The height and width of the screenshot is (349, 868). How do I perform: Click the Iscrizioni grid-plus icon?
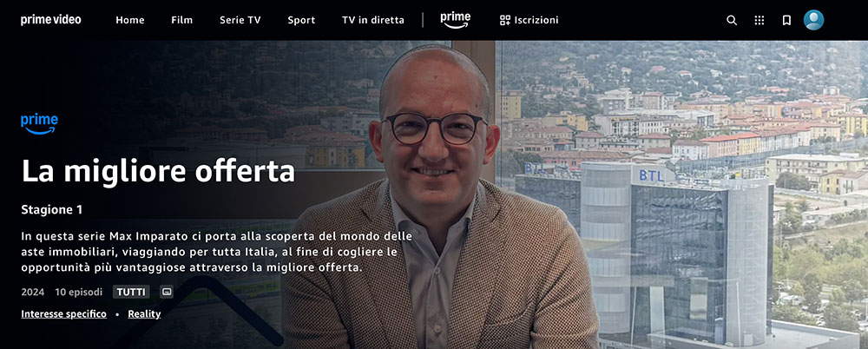505,21
